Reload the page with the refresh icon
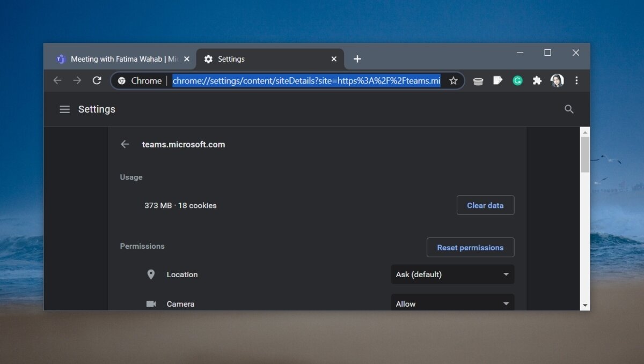644x364 pixels. pyautogui.click(x=97, y=80)
